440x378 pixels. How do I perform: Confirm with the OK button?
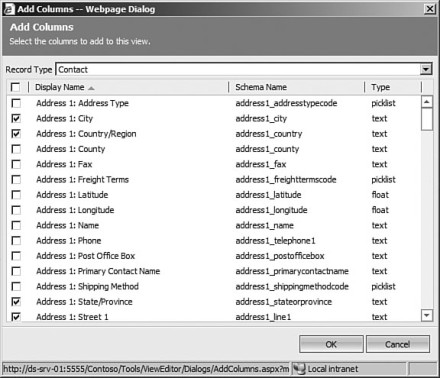point(331,344)
